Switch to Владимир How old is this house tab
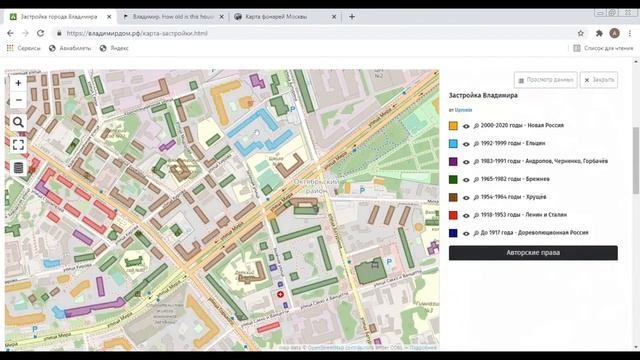This screenshot has height=360, width=640. (173, 17)
